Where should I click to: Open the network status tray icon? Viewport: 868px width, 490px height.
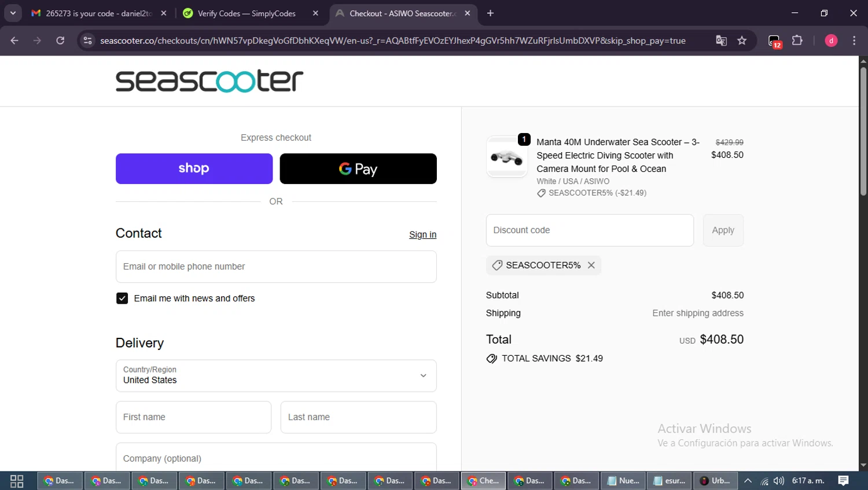pos(764,481)
